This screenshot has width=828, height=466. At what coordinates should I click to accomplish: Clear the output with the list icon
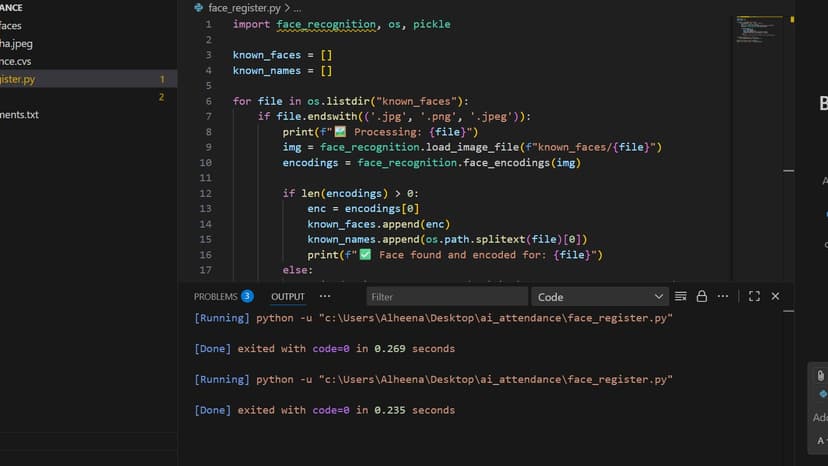681,296
